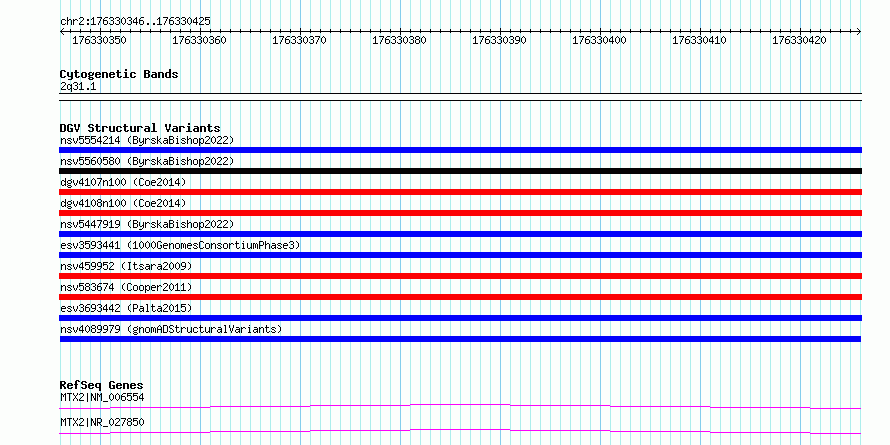The image size is (890, 445).
Task: Open variant label esv3693442 (Palta2015)
Action: click(126, 308)
